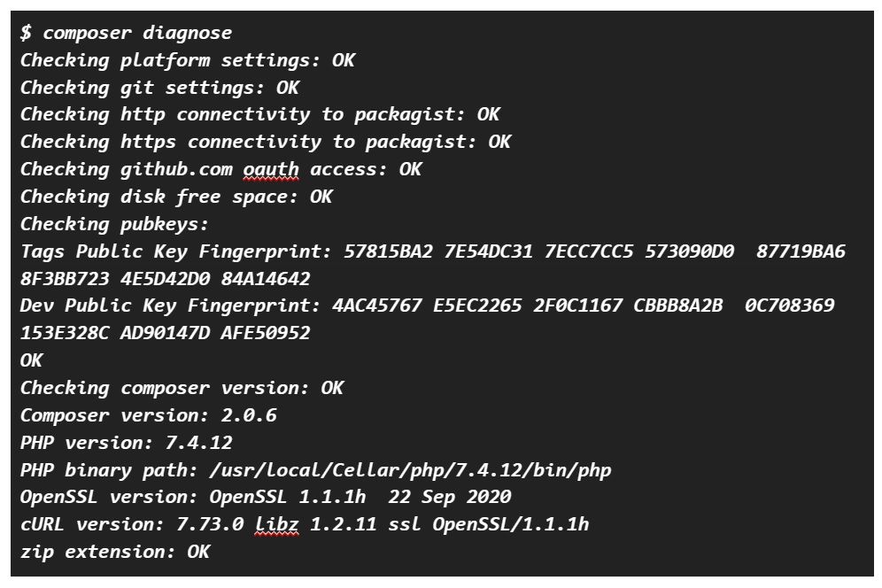The height and width of the screenshot is (588, 882).
Task: Click the 'zip extension: OK' line
Action: coord(114,552)
